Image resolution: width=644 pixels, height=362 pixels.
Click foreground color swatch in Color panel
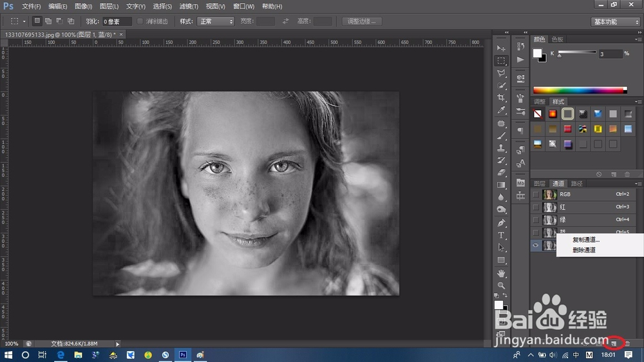point(537,53)
